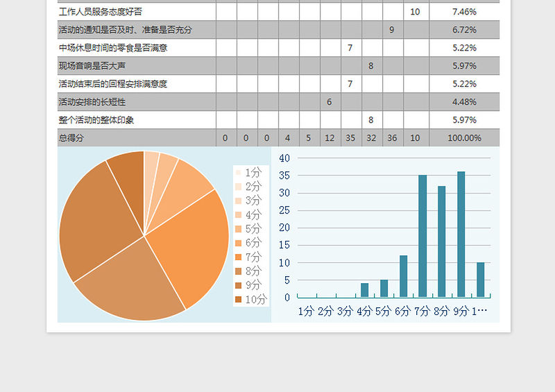Click the 6分 bar in bar chart
Viewport: 555px width, 392px height.
pos(403,276)
